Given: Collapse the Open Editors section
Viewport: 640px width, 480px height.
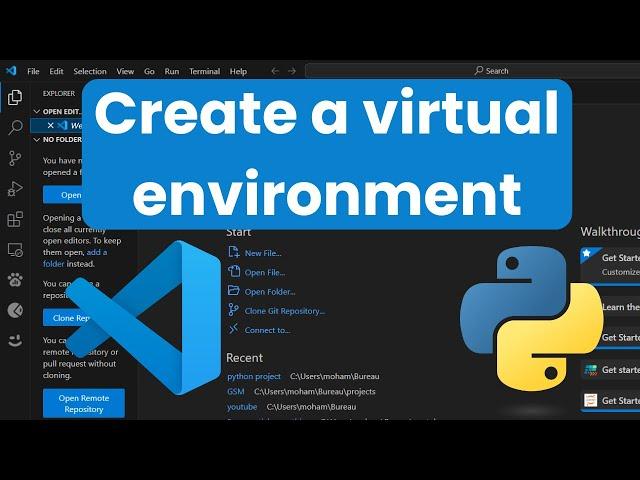Looking at the screenshot, I should pos(37,111).
